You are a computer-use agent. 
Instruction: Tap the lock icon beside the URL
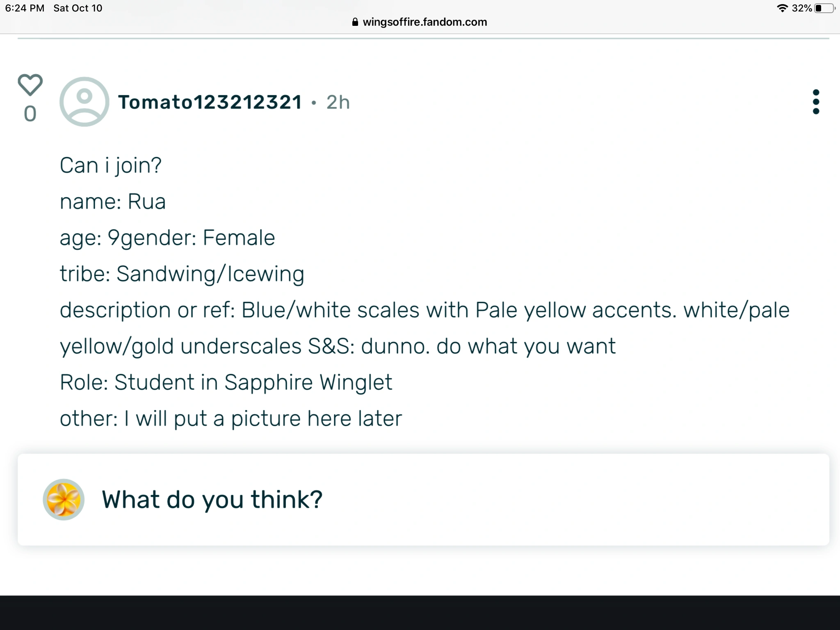click(x=355, y=22)
